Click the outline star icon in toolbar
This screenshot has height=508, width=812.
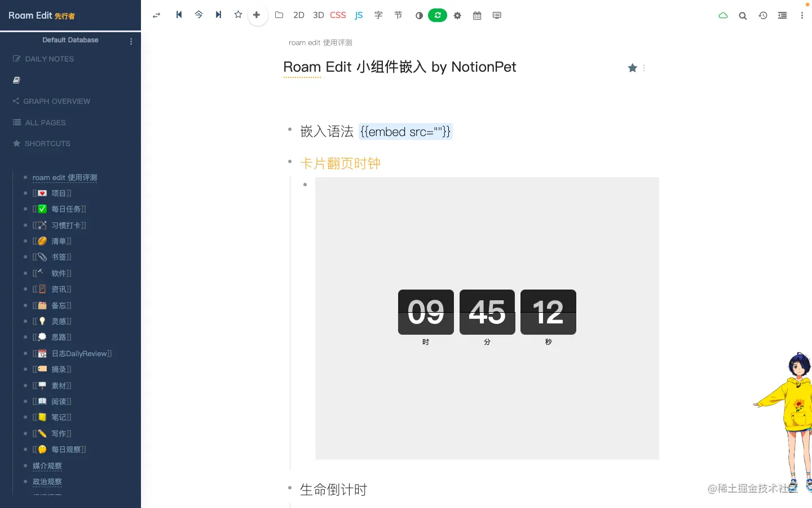(238, 15)
